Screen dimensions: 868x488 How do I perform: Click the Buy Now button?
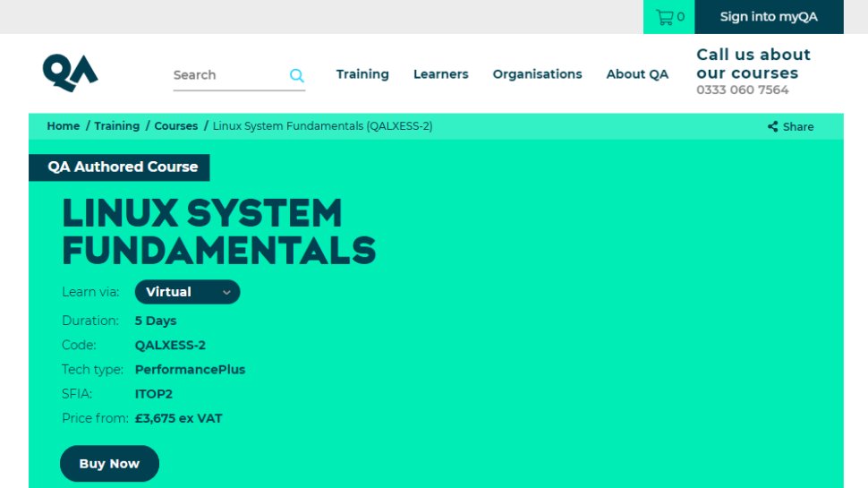109,464
